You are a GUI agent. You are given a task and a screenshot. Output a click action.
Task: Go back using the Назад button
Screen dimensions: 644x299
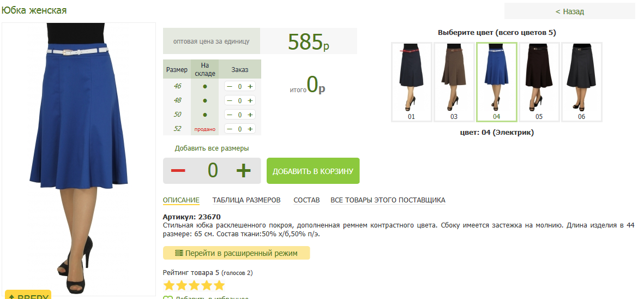coord(570,11)
